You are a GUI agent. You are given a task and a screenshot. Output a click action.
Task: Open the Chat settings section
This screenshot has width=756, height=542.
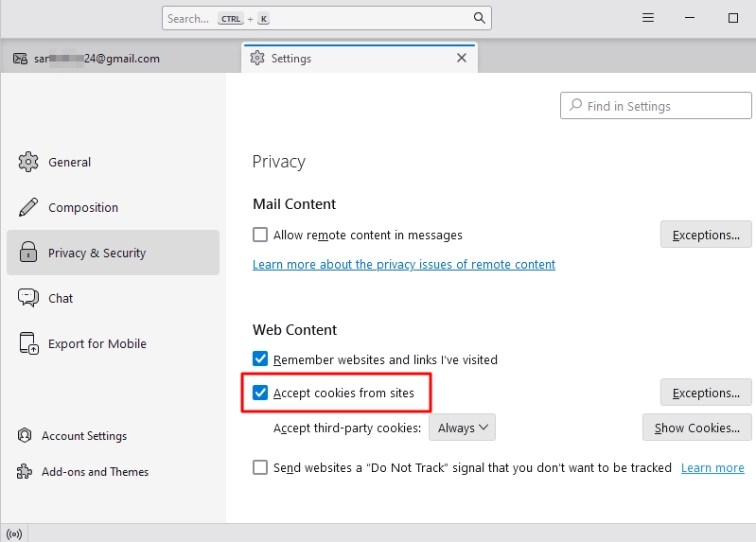click(113, 298)
